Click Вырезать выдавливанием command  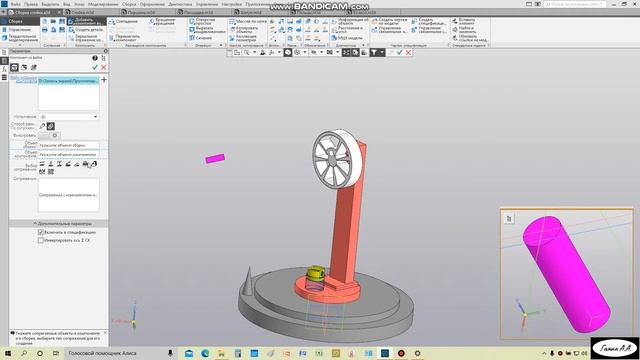(207, 30)
